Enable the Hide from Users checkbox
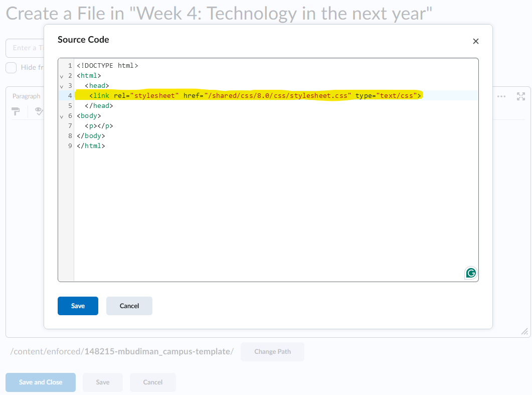The height and width of the screenshot is (395, 532). [x=11, y=67]
